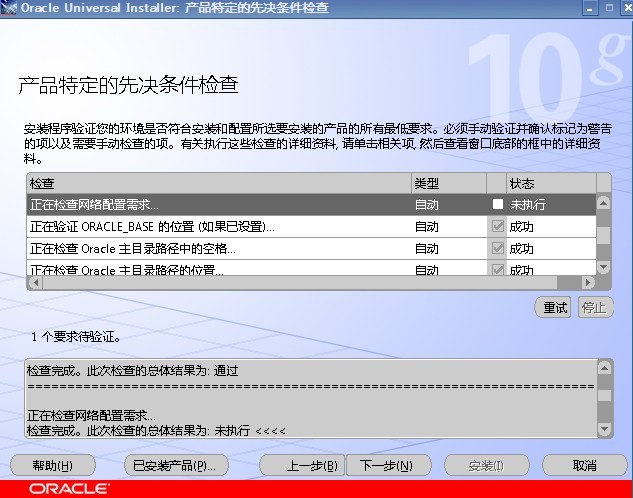
Task: Click the 重试 retry button
Action: [552, 308]
